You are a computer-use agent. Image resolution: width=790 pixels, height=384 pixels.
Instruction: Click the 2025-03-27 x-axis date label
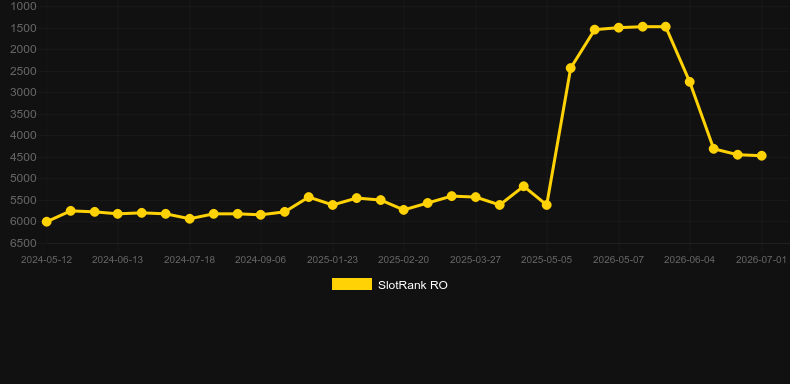475,260
